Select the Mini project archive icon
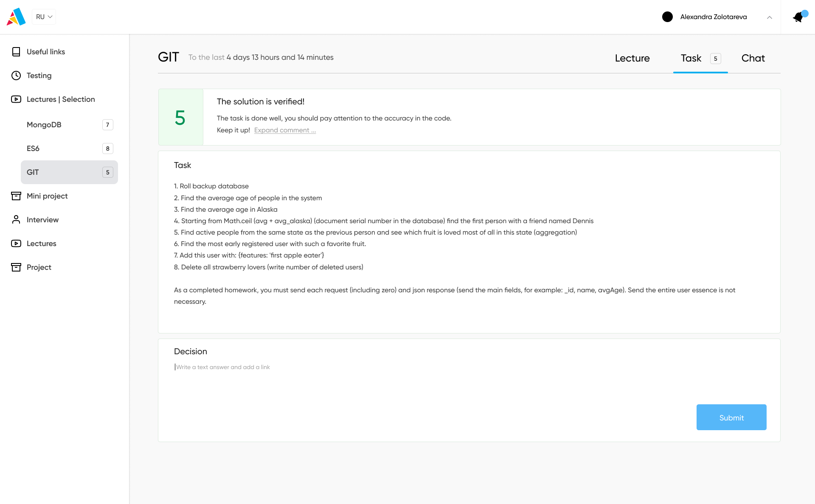The width and height of the screenshot is (815, 504). pyautogui.click(x=16, y=196)
